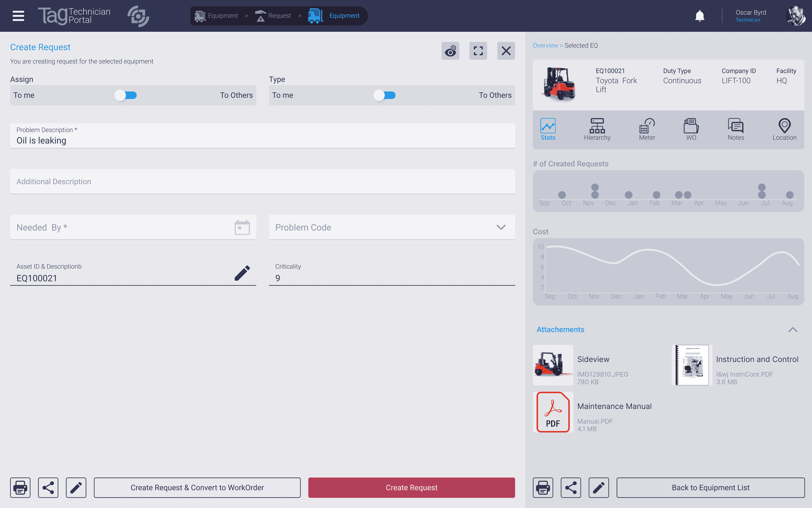Open the Stats panel for equipment
The image size is (812, 508).
tap(548, 128)
